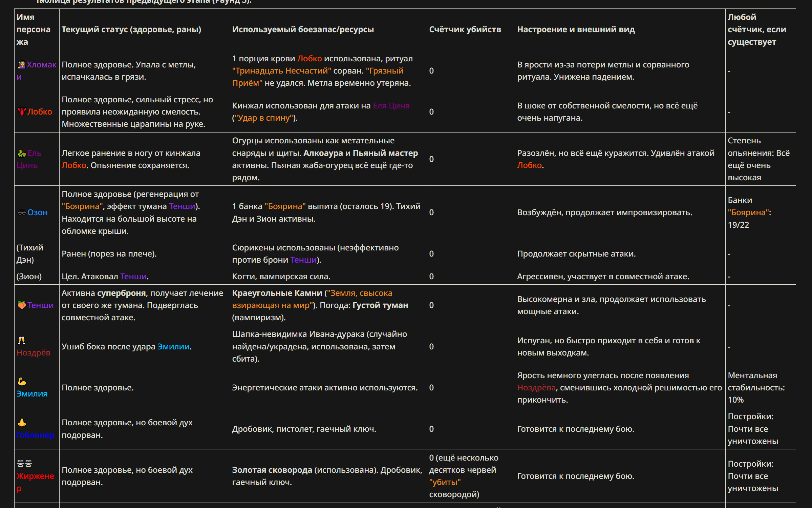
Task: Click 'Ранен (порез на плече)' status cell
Action: tap(145, 254)
